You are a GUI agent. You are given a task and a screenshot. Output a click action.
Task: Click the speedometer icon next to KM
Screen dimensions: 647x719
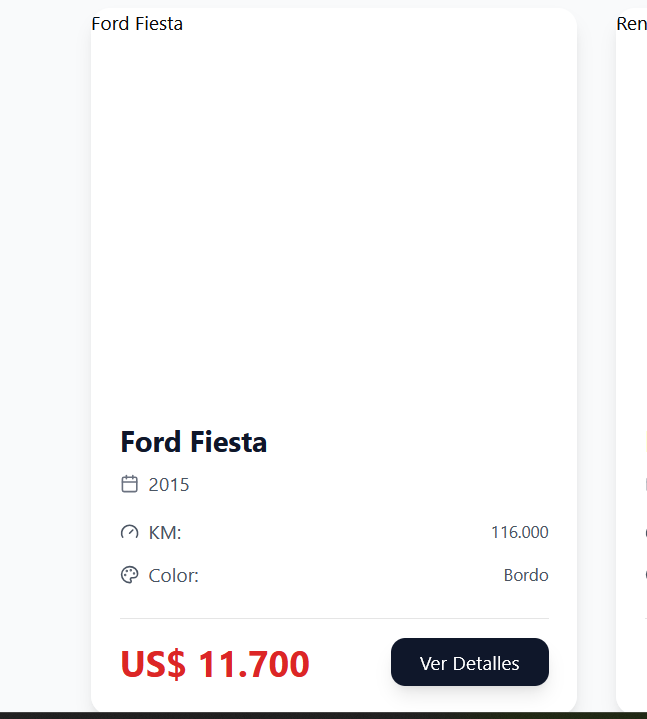(x=129, y=532)
